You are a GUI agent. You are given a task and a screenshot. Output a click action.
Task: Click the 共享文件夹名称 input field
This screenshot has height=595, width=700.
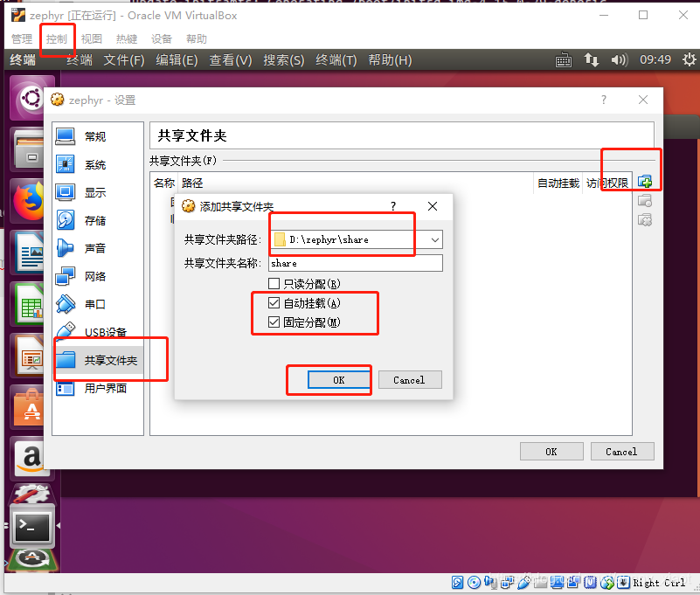tap(356, 263)
